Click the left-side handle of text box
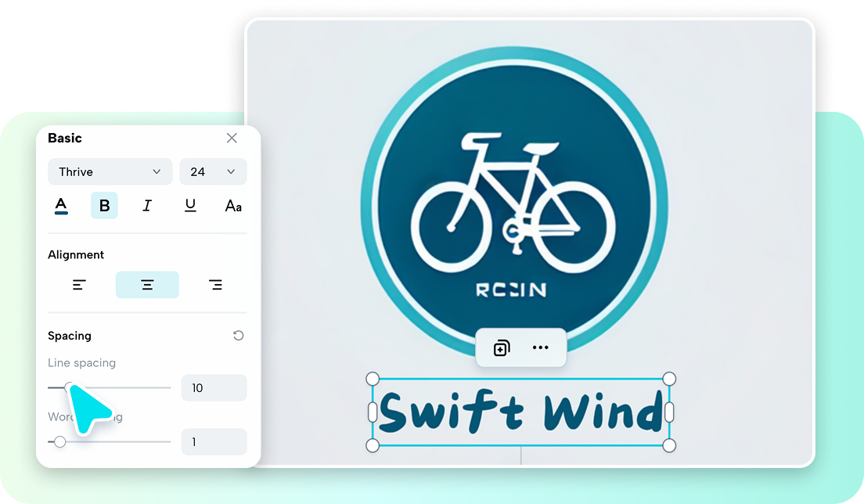 point(373,412)
